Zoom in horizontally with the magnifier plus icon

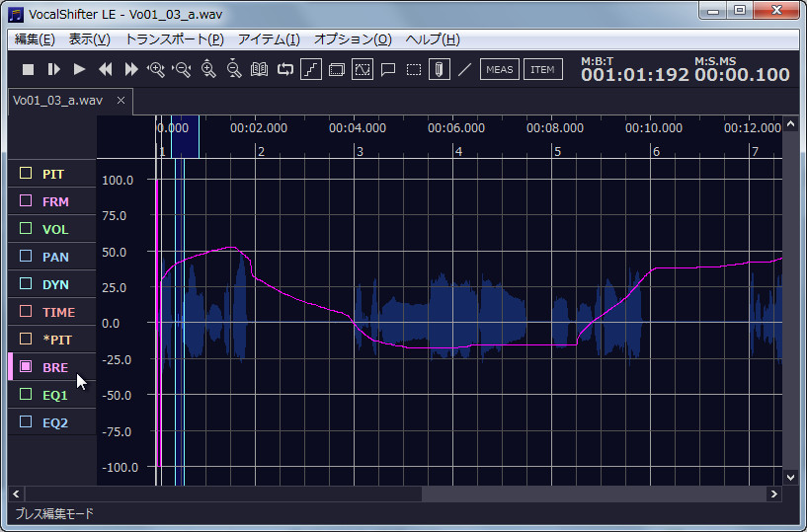point(156,69)
